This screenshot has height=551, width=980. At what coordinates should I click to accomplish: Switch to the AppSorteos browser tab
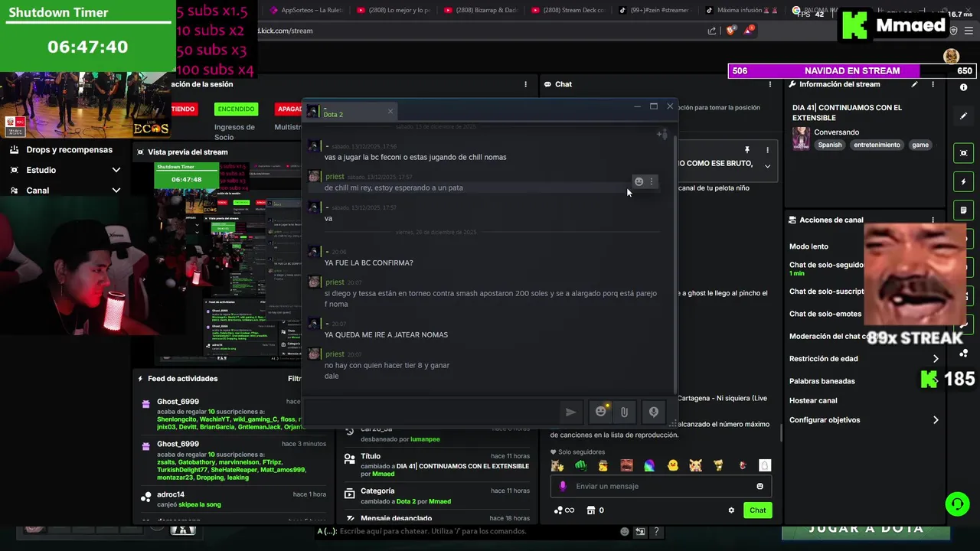(306, 10)
